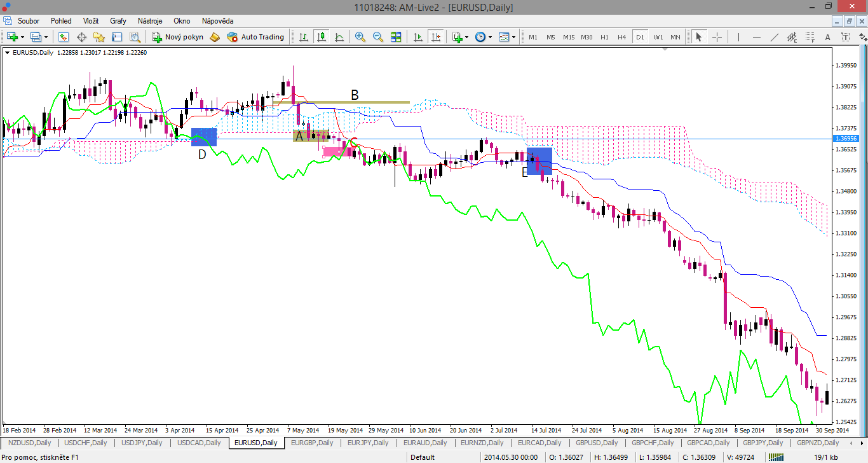Open the Nástroje menu
Screen dimensions: 868x463
pos(150,21)
